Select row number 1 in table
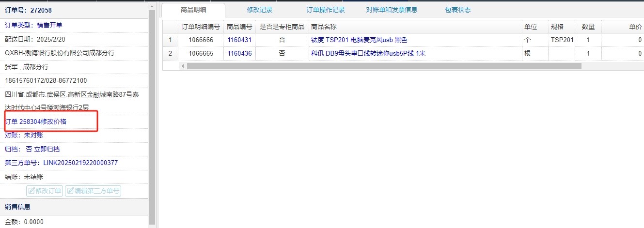644x228 pixels. click(x=170, y=40)
